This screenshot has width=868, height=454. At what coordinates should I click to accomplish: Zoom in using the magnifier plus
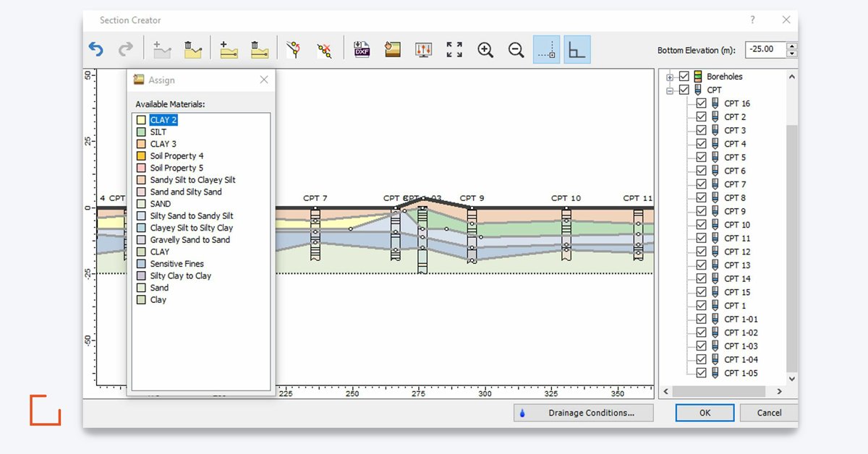(x=485, y=50)
